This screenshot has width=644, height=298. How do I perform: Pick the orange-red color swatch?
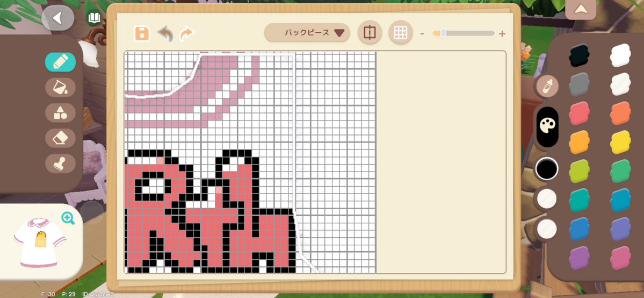click(x=620, y=113)
